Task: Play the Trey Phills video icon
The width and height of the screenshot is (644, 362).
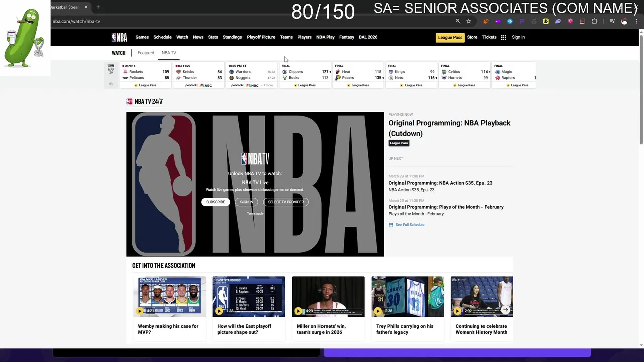Action: 378,311
